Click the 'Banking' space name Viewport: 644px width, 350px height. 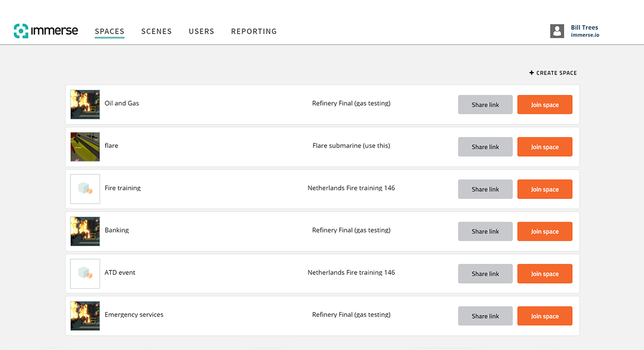point(117,230)
